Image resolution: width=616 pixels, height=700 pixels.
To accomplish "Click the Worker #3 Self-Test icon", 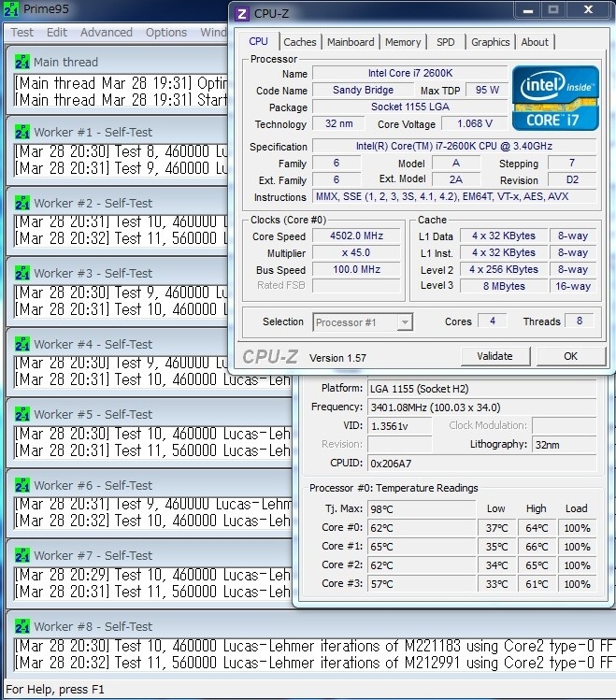I will click(x=21, y=273).
